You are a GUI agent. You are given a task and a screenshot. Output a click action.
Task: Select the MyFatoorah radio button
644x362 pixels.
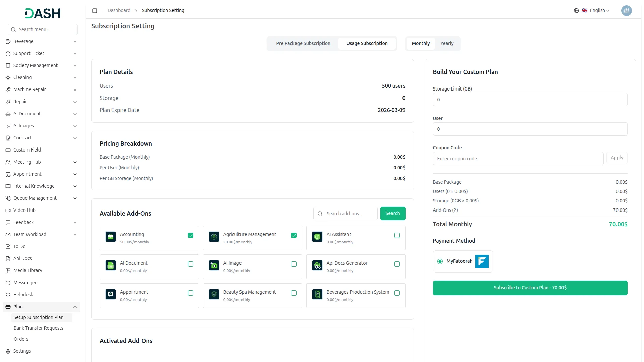[440, 261]
